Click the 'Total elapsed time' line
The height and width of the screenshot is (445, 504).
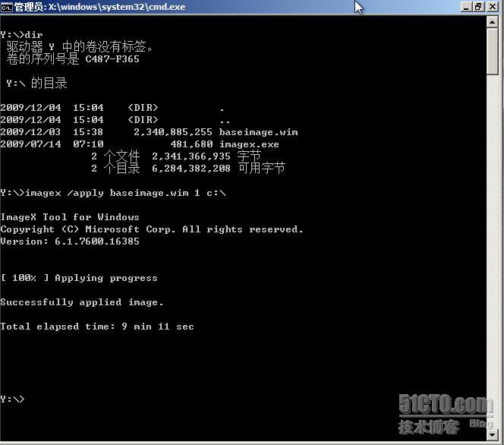97,327
